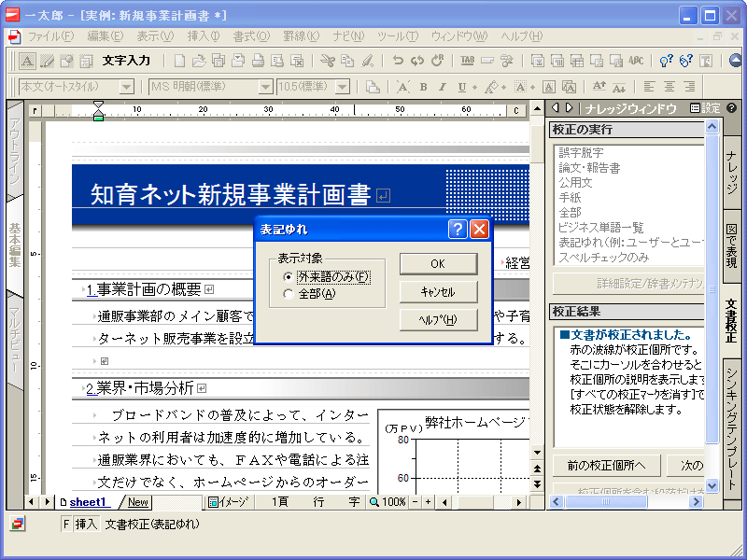Click the zoom minus button

tap(415, 502)
